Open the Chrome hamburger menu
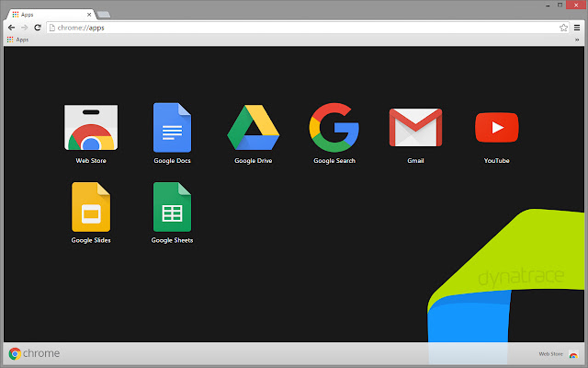 [x=577, y=28]
